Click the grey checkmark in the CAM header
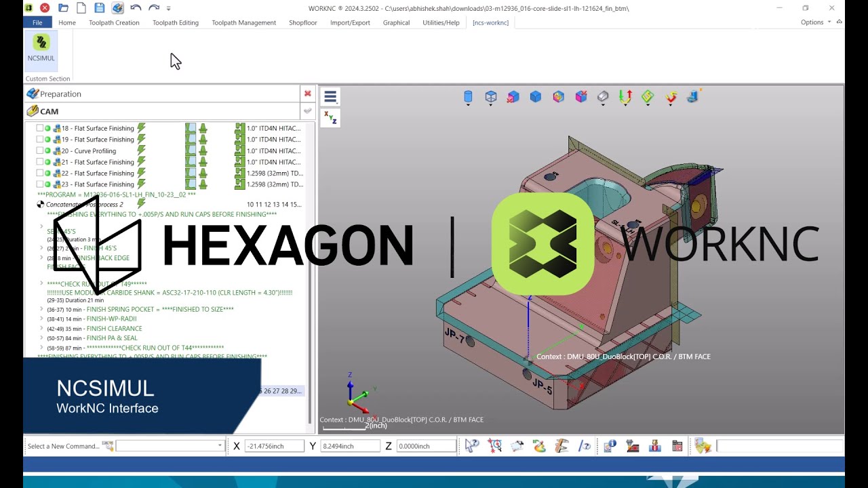Screen dimensions: 868x488 [308, 110]
